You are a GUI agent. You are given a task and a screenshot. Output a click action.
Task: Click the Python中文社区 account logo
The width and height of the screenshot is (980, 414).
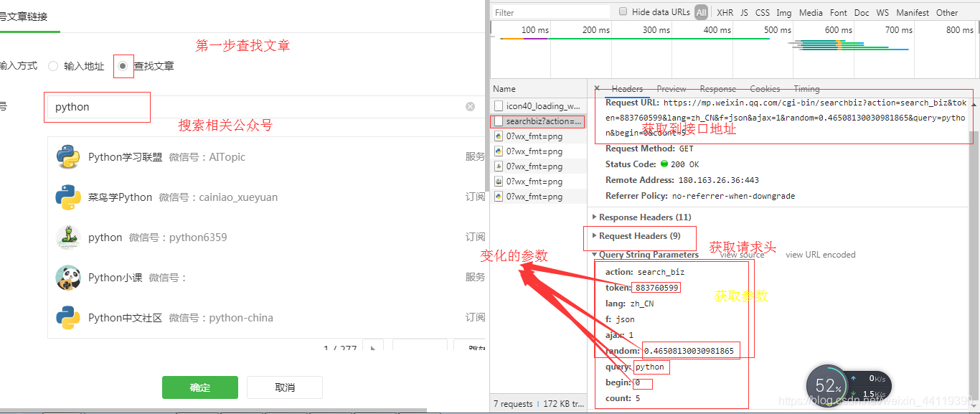pyautogui.click(x=68, y=318)
